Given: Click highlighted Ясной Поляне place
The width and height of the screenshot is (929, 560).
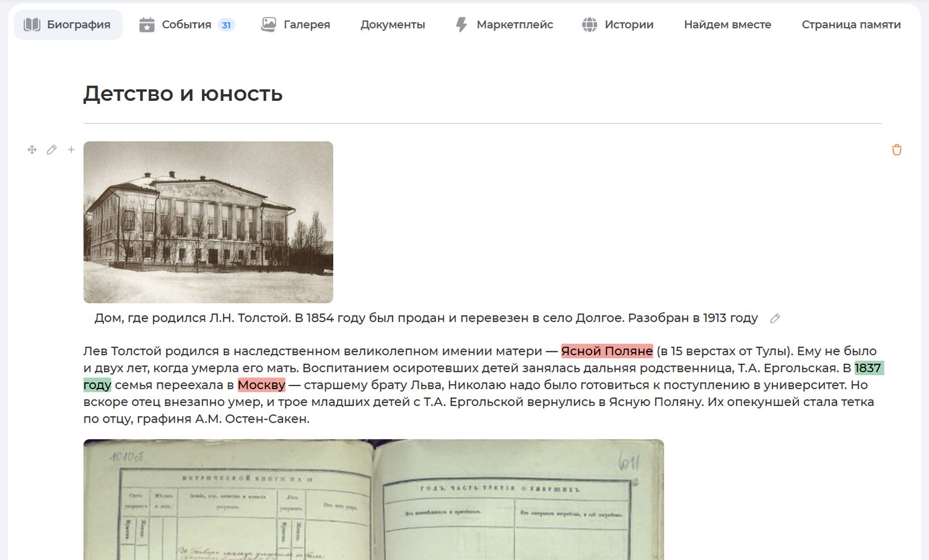Looking at the screenshot, I should [x=607, y=351].
